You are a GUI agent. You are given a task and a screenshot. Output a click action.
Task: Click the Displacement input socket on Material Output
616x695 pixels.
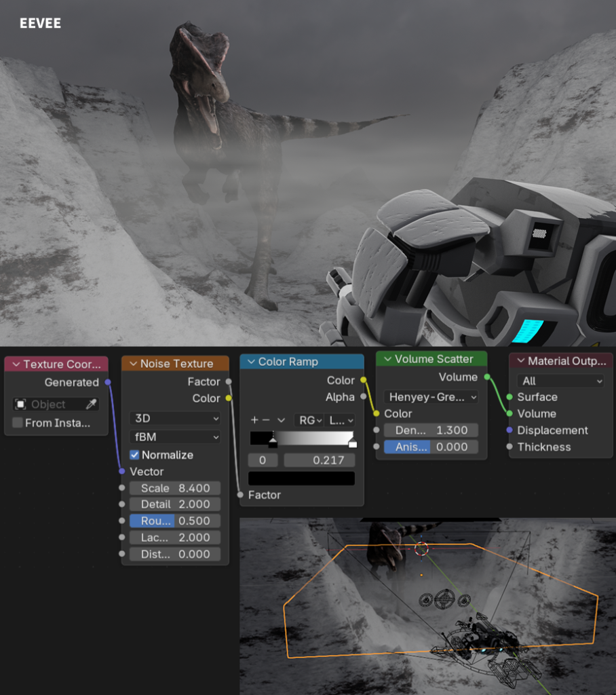coord(509,430)
